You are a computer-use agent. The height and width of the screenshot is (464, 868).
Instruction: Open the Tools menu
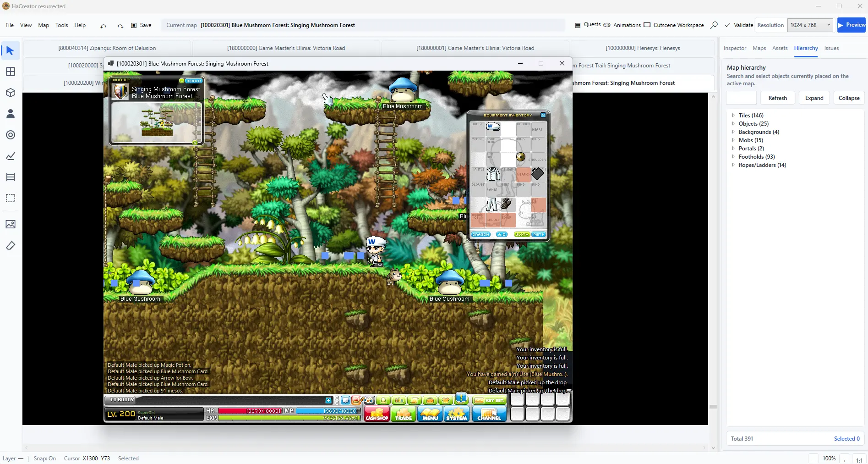61,25
